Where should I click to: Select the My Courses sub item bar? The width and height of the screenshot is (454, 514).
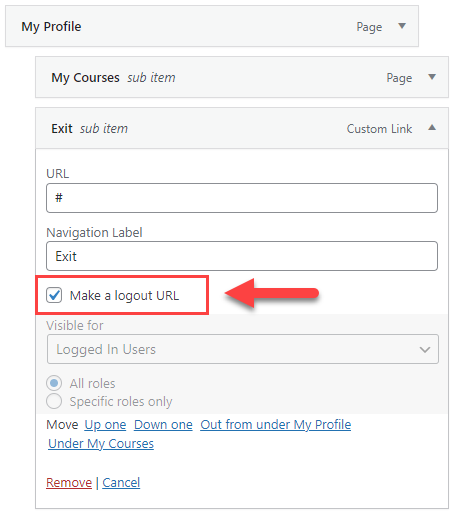(242, 77)
